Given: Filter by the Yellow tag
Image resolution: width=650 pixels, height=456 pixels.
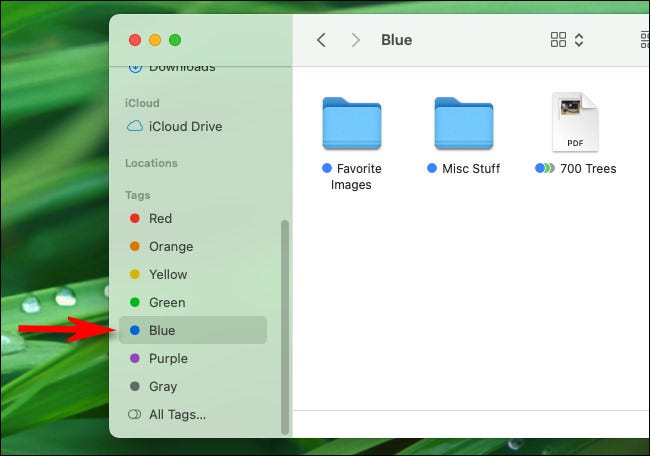Looking at the screenshot, I should click(167, 274).
